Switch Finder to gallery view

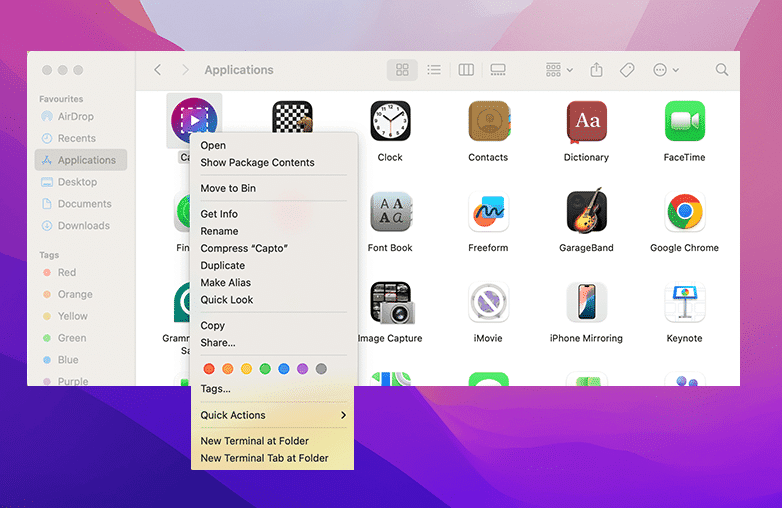click(498, 70)
